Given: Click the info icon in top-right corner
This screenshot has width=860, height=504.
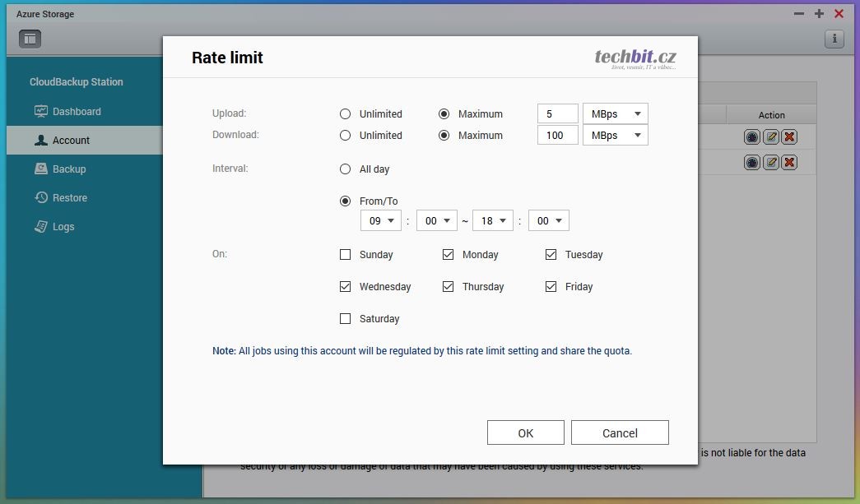Looking at the screenshot, I should pyautogui.click(x=834, y=39).
